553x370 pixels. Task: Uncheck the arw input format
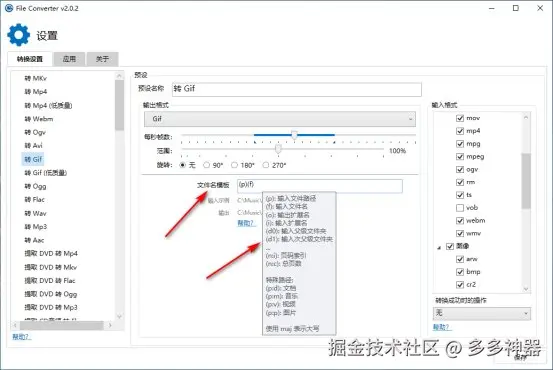(460, 259)
